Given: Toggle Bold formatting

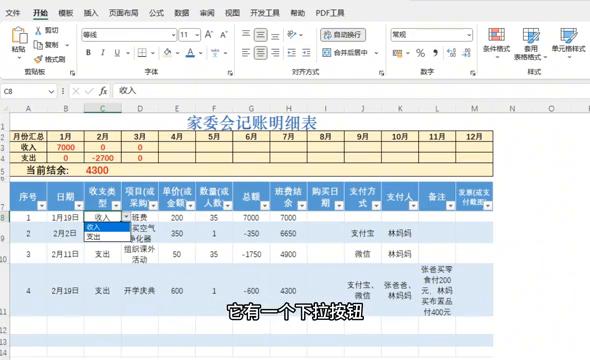Looking at the screenshot, I should (88, 53).
